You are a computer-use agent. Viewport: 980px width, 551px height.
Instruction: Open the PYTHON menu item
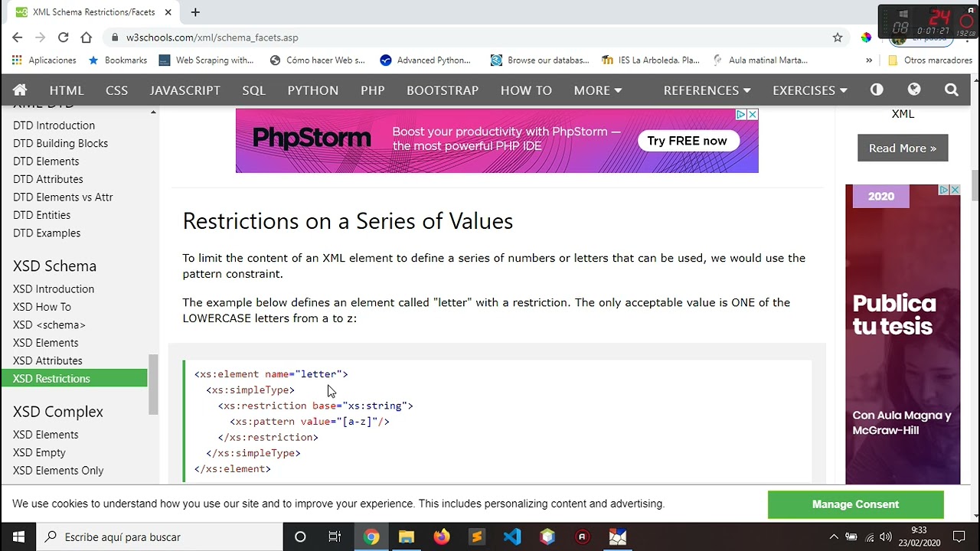pyautogui.click(x=312, y=90)
